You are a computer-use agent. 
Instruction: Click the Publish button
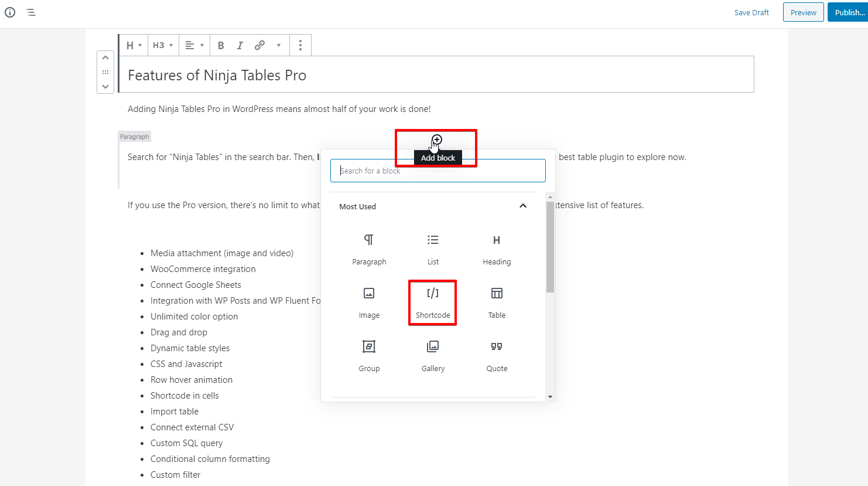849,12
